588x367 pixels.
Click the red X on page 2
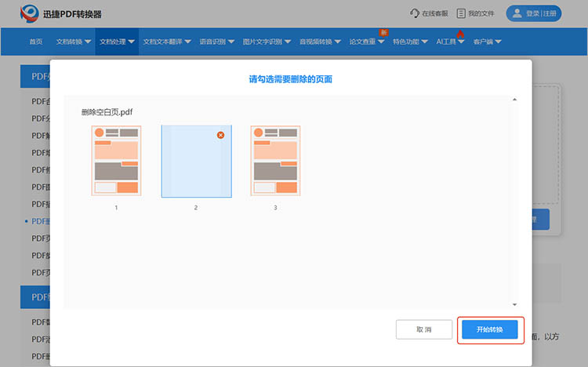pyautogui.click(x=220, y=135)
